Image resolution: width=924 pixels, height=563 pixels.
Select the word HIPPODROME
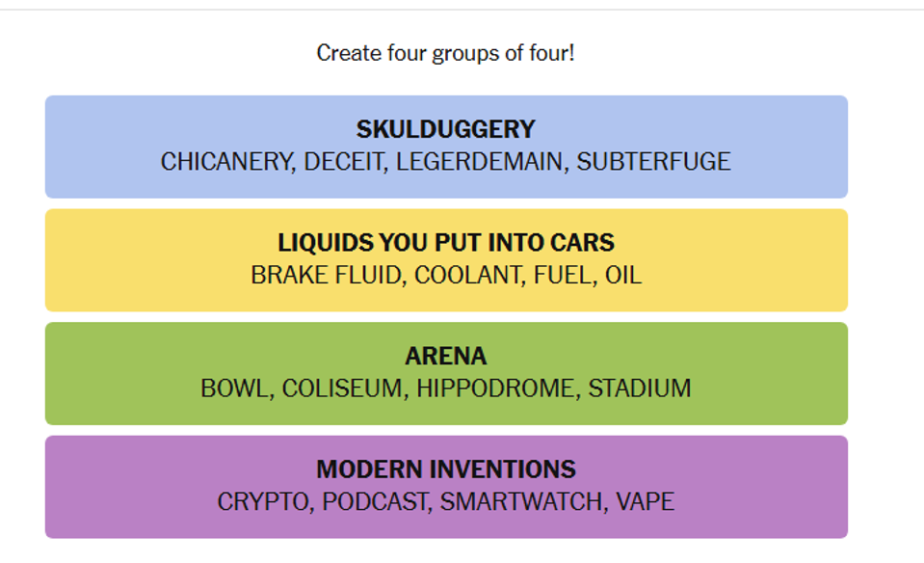pos(495,389)
